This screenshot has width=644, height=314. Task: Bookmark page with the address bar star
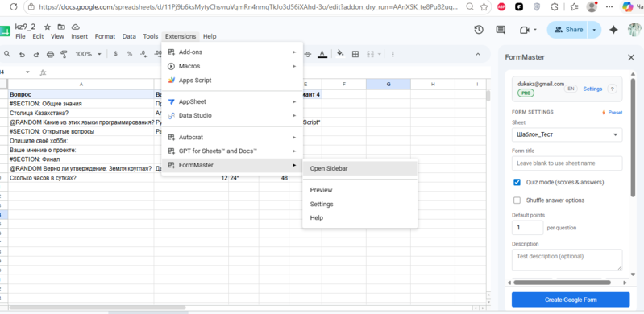pyautogui.click(x=484, y=7)
